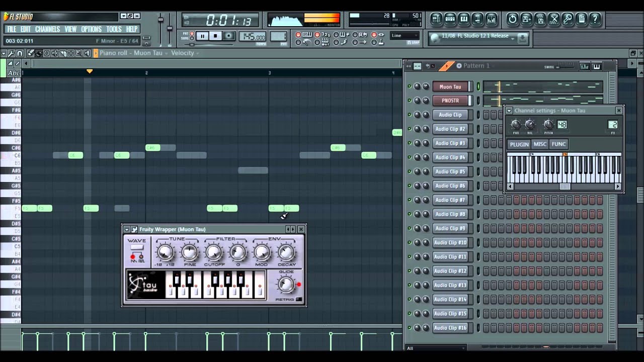The height and width of the screenshot is (362, 644).
Task: Select the zoom tool in piano roll toolbar
Action: (x=79, y=53)
